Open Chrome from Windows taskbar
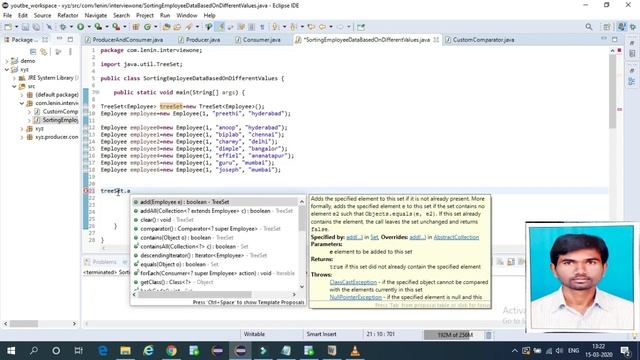640x360 pixels. (171, 351)
